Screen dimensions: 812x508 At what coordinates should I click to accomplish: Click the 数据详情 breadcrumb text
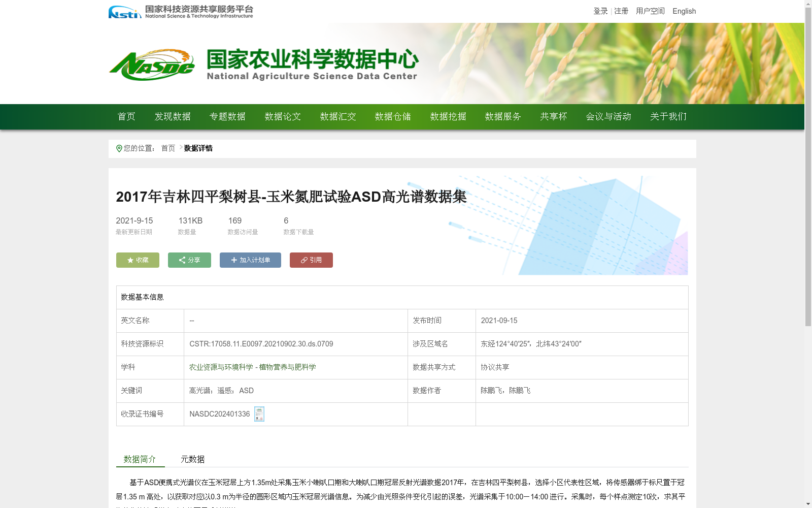coord(198,148)
